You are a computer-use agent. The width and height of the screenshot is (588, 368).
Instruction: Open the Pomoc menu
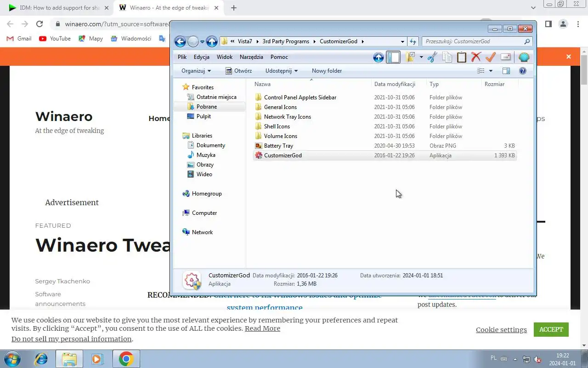[x=279, y=57]
